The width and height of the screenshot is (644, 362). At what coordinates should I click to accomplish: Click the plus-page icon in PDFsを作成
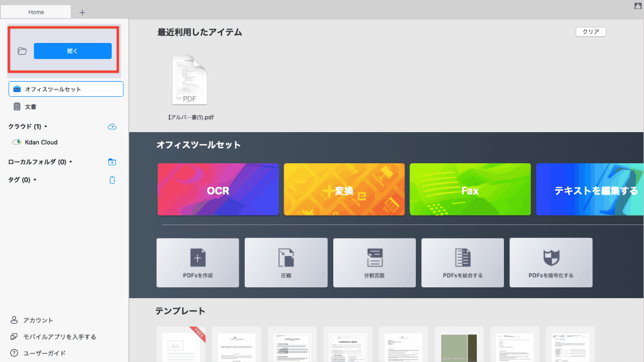coord(197,258)
